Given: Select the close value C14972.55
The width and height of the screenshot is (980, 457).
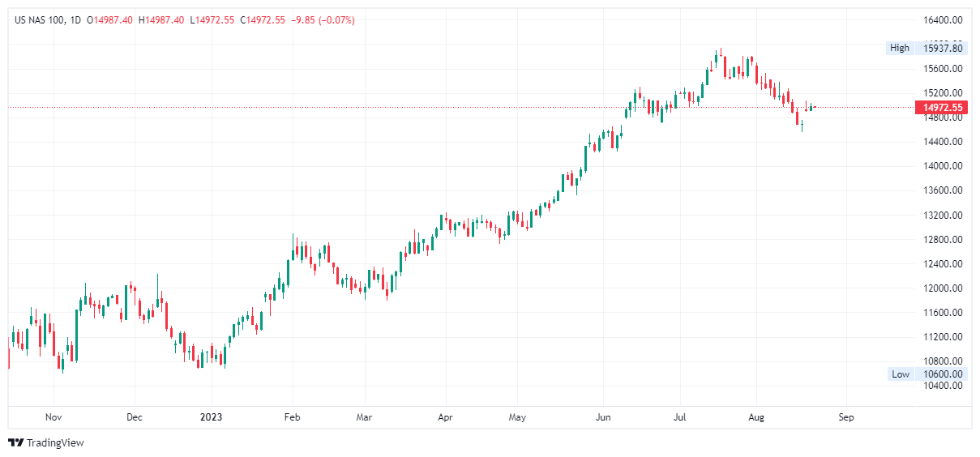Looking at the screenshot, I should (263, 20).
